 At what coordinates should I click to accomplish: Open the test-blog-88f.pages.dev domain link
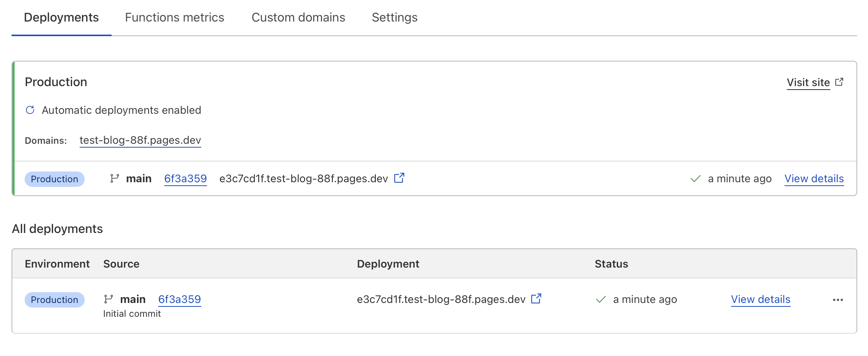coord(140,140)
